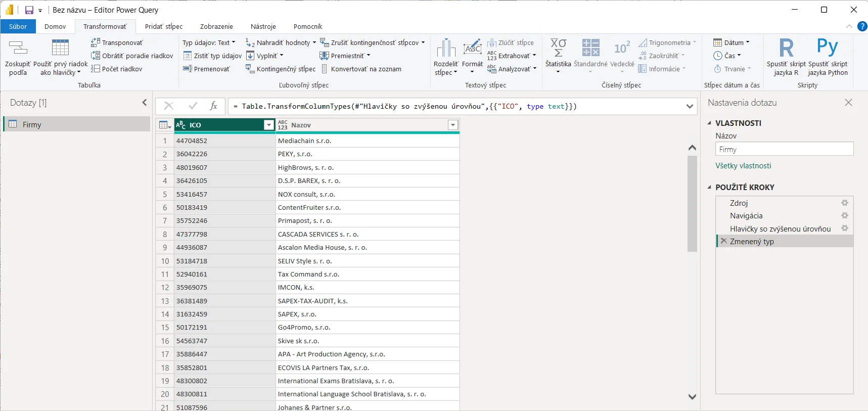
Task: Count rows with Počet riadkov
Action: pyautogui.click(x=117, y=69)
